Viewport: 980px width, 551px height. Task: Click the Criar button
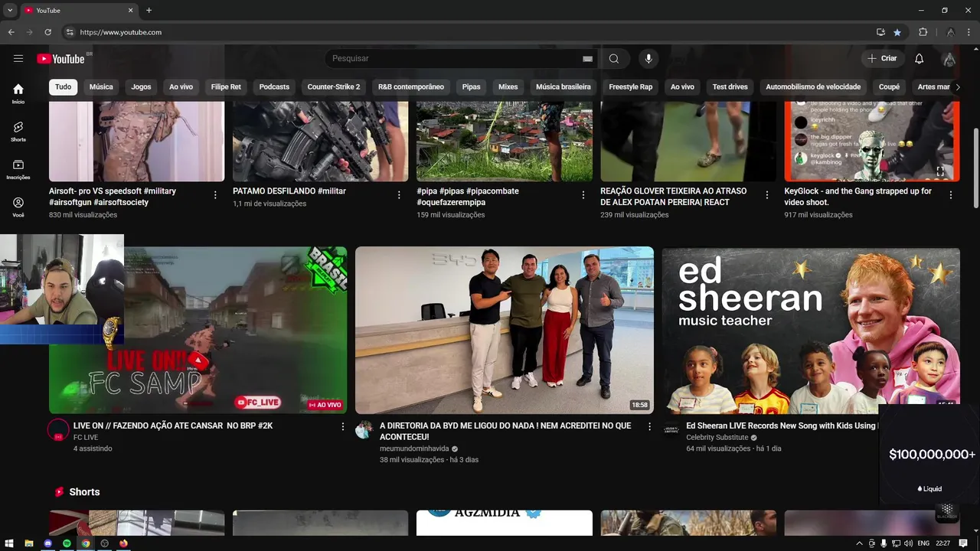coord(882,59)
